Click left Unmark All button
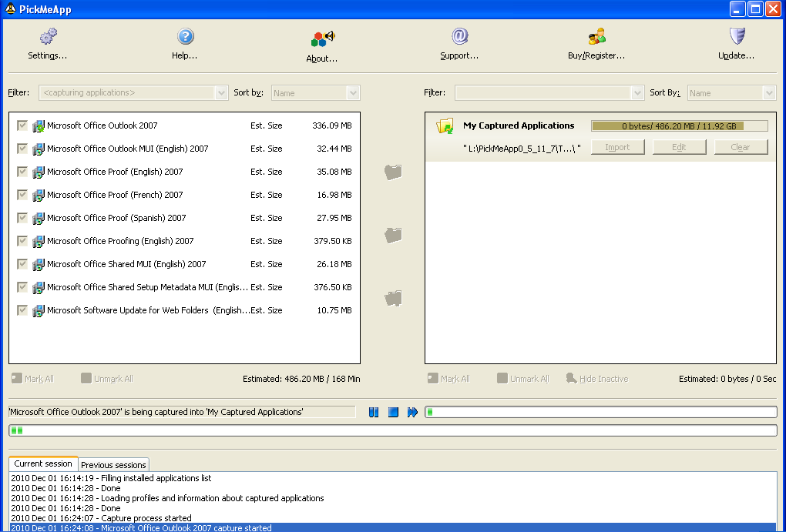Image resolution: width=786 pixels, height=532 pixels. 107,379
